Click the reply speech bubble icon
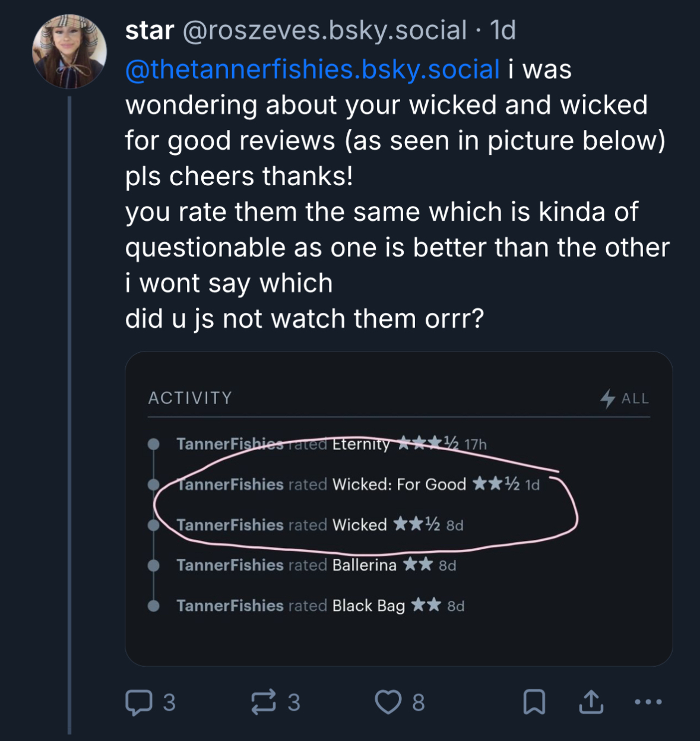This screenshot has height=741, width=700. coord(138,702)
